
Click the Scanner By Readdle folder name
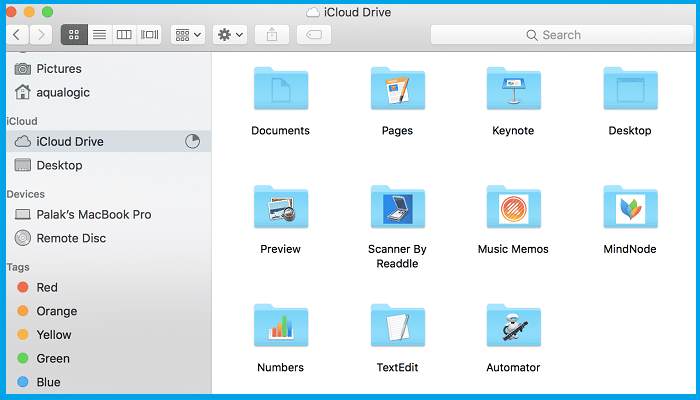(397, 256)
